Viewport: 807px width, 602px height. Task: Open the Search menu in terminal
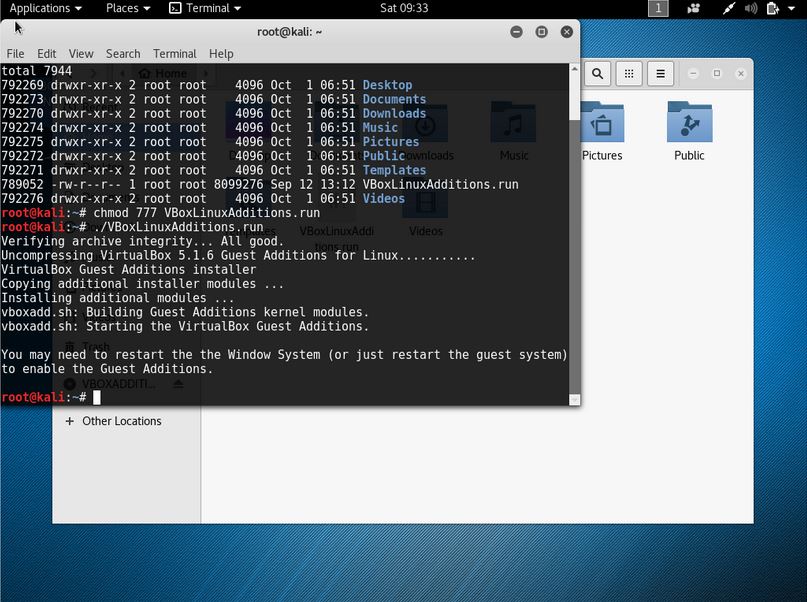(123, 54)
